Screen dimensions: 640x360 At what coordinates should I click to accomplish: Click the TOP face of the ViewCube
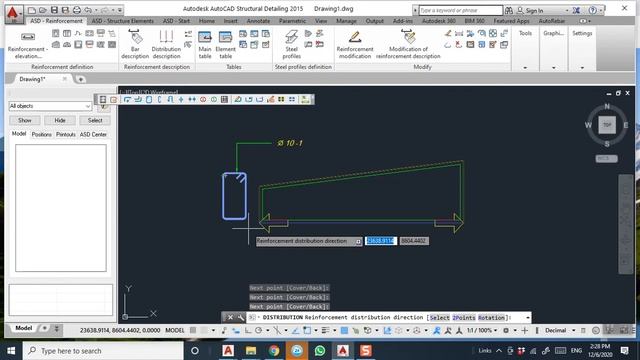[607, 125]
